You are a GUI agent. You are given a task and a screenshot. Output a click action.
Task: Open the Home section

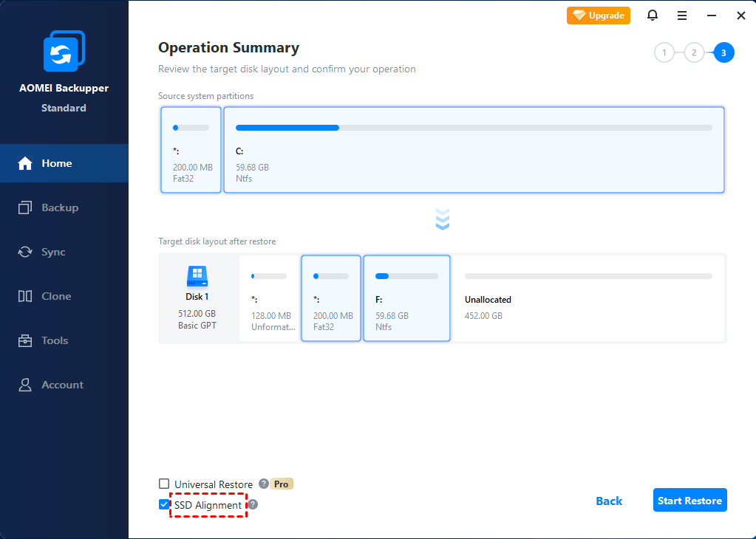click(x=64, y=163)
